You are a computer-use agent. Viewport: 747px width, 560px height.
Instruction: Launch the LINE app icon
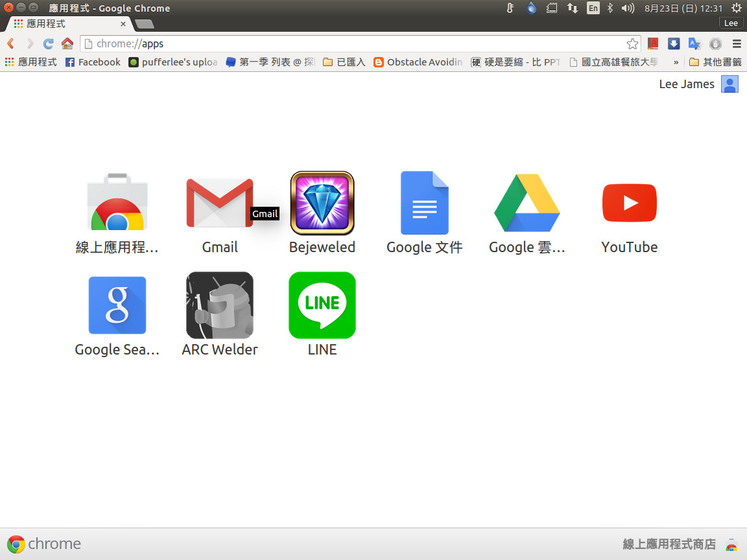322,305
